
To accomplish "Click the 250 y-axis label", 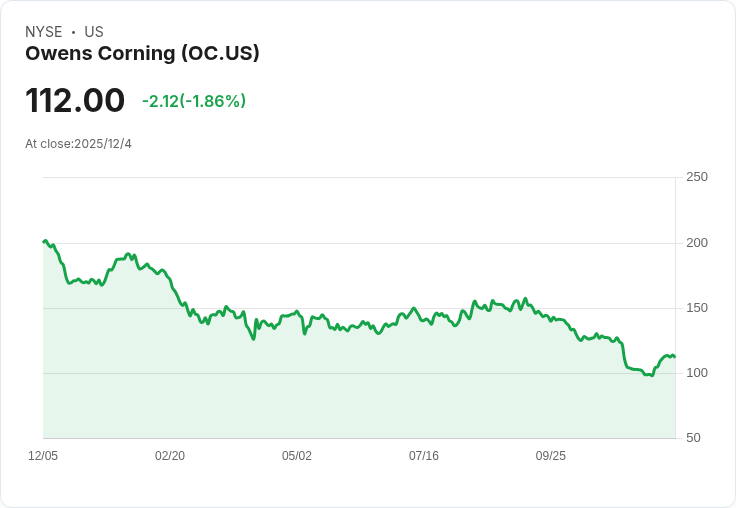I will point(697,177).
